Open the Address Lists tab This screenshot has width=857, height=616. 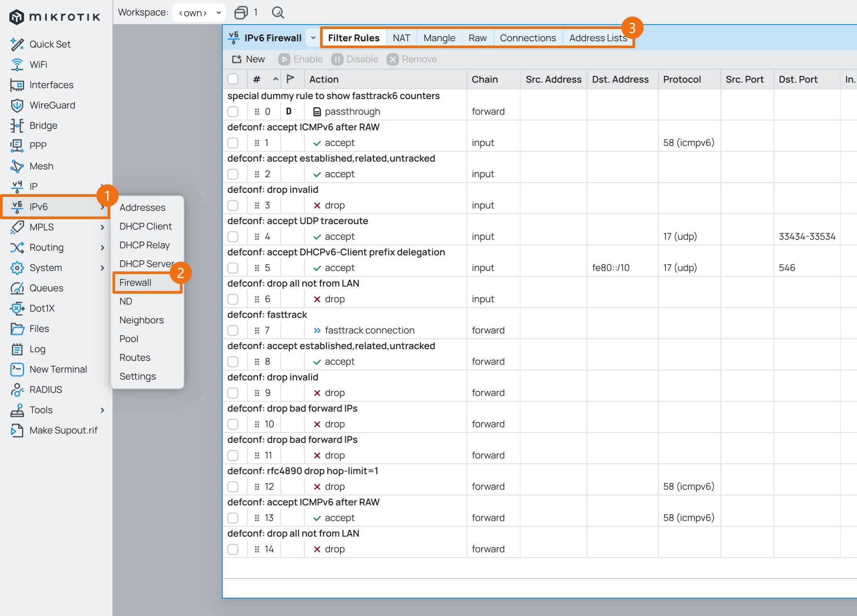click(x=597, y=38)
